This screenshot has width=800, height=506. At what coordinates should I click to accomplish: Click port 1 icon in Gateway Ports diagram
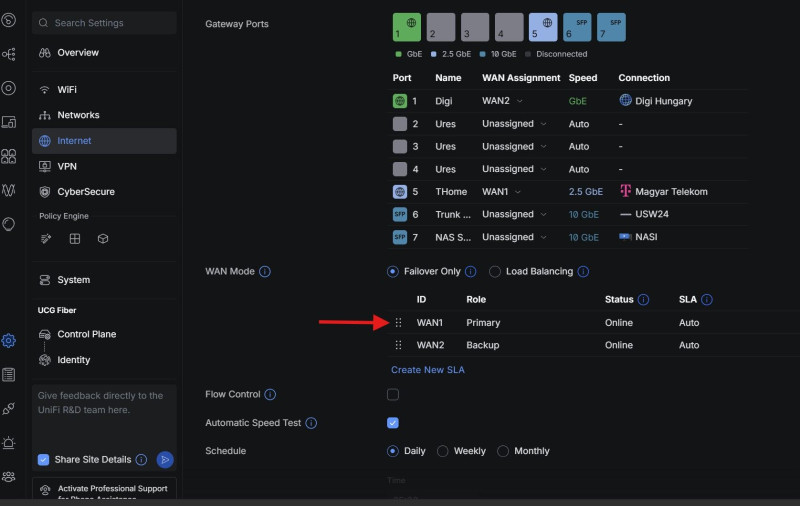coord(407,27)
